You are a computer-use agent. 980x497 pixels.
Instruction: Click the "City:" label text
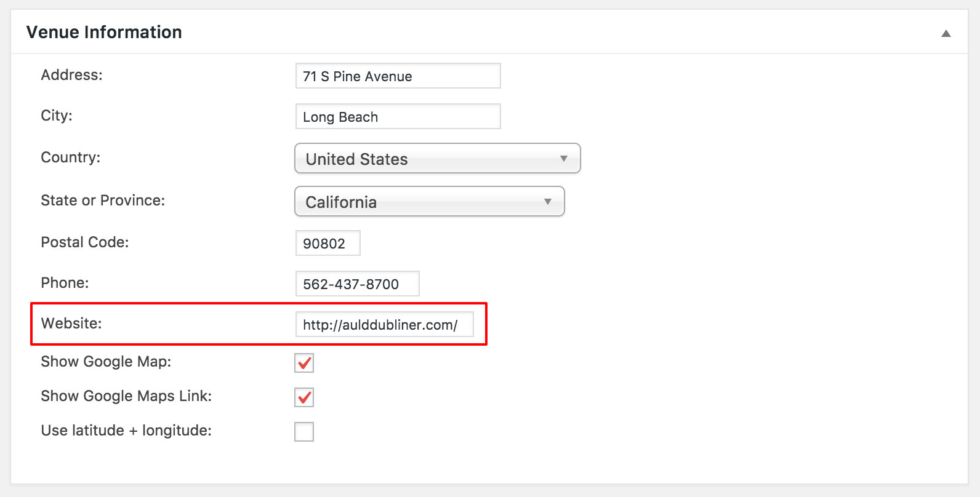57,116
